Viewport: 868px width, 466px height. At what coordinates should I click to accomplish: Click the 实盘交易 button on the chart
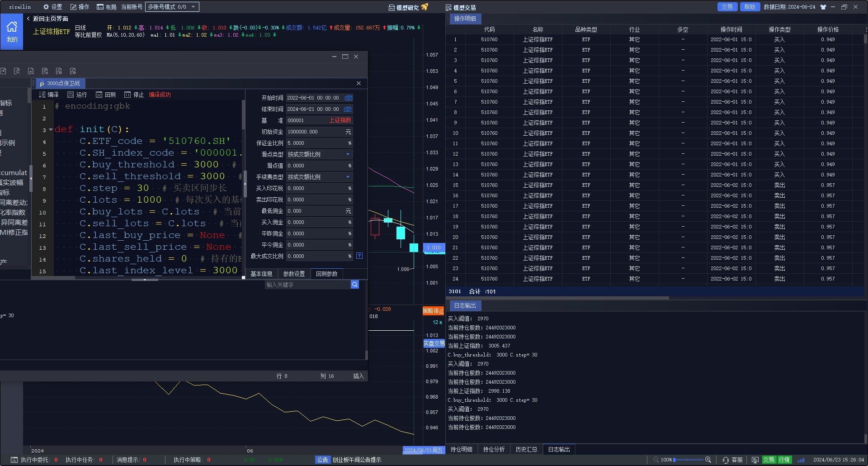click(x=434, y=344)
